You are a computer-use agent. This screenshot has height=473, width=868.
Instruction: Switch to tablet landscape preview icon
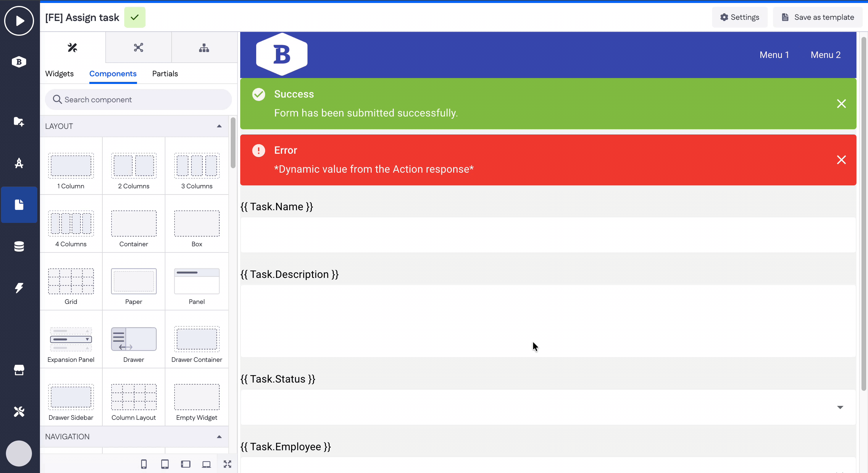(x=186, y=464)
